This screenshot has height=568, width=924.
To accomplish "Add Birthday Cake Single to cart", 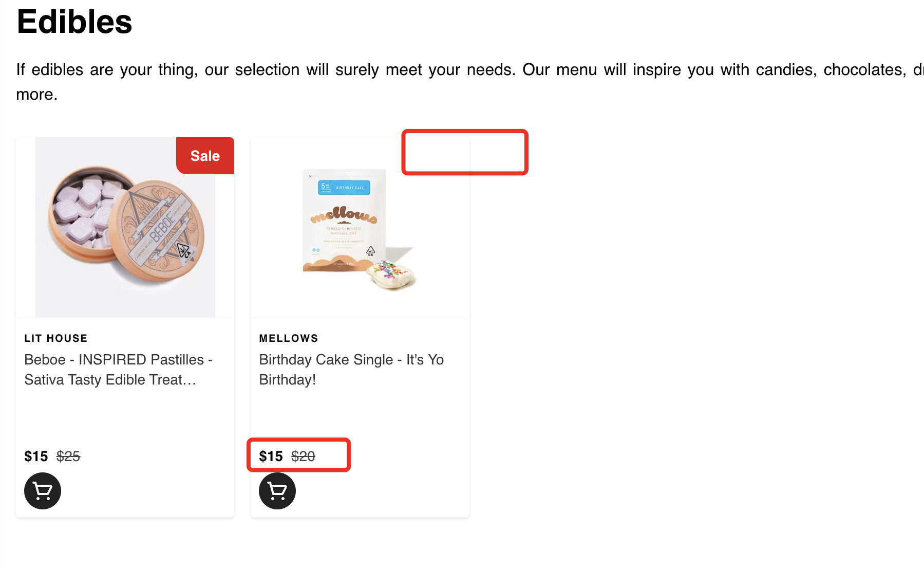I will pyautogui.click(x=277, y=491).
